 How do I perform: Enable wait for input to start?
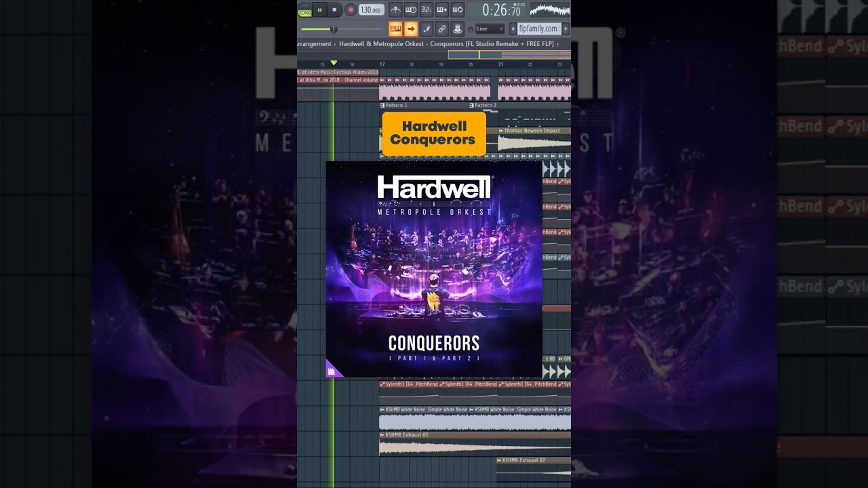(411, 9)
